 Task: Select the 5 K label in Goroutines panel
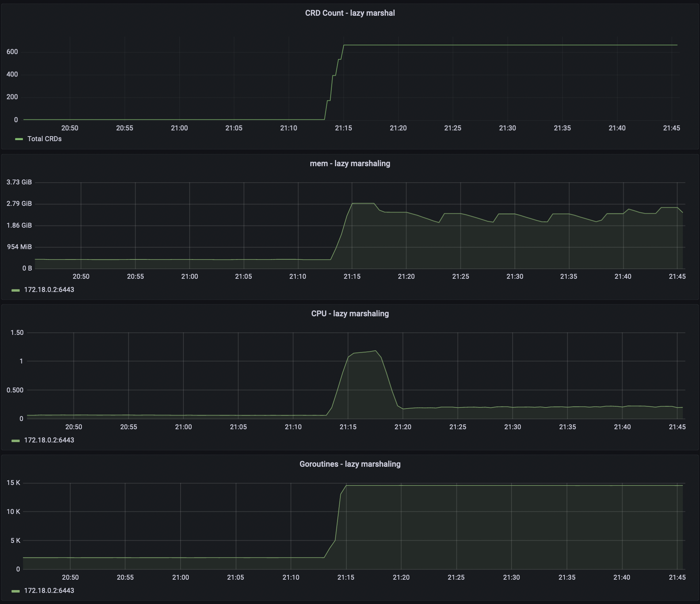(x=15, y=541)
